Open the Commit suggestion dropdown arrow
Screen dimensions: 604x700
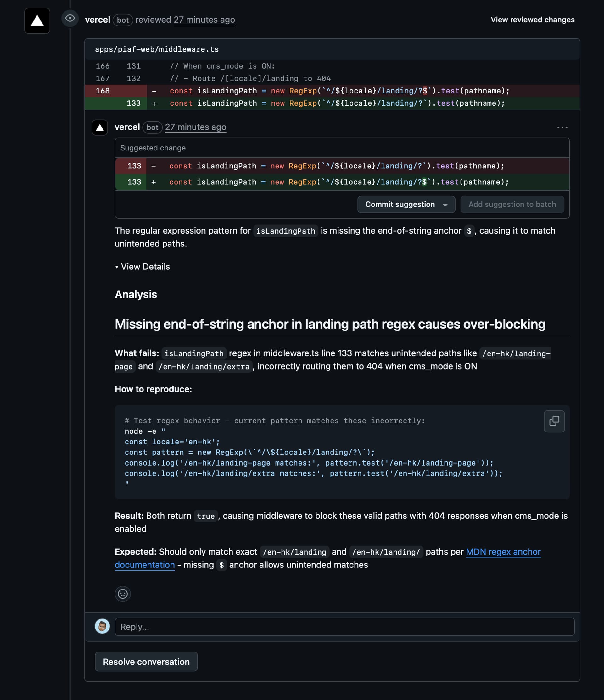tap(445, 205)
